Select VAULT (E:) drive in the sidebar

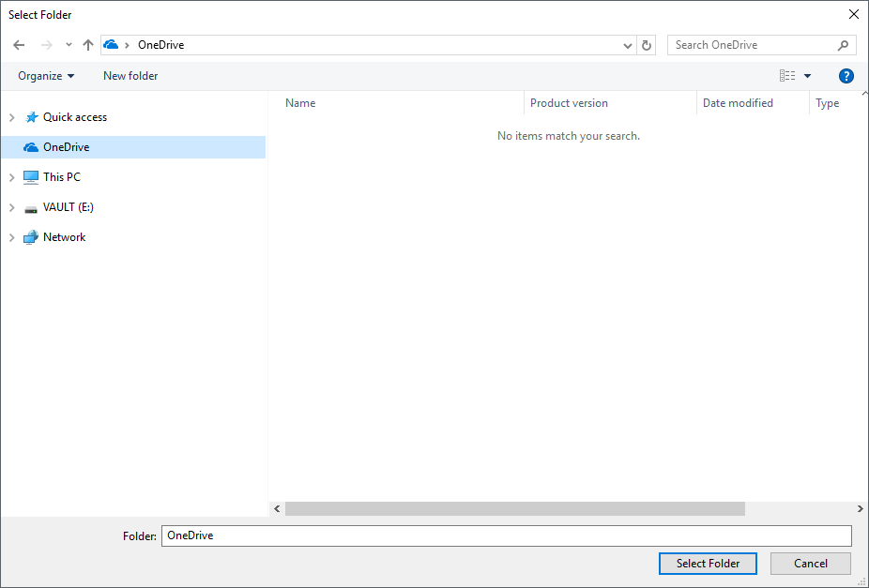click(68, 206)
